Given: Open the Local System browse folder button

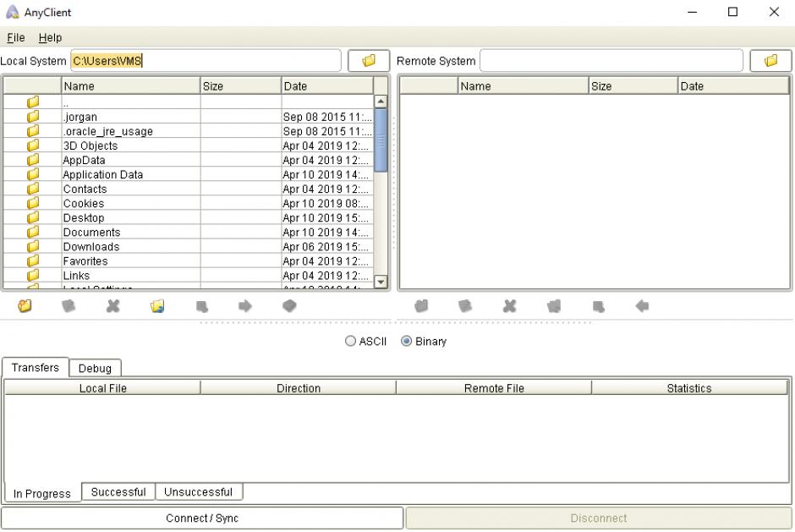Looking at the screenshot, I should point(369,61).
